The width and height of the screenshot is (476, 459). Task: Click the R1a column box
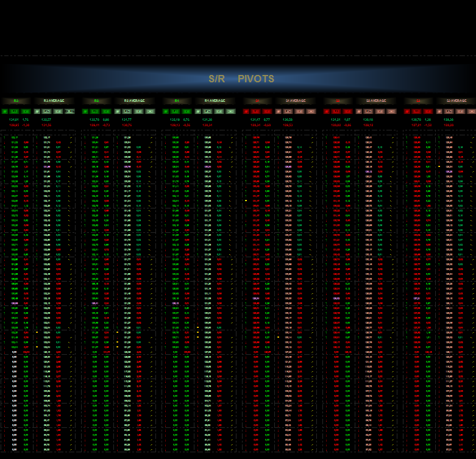(x=207, y=112)
